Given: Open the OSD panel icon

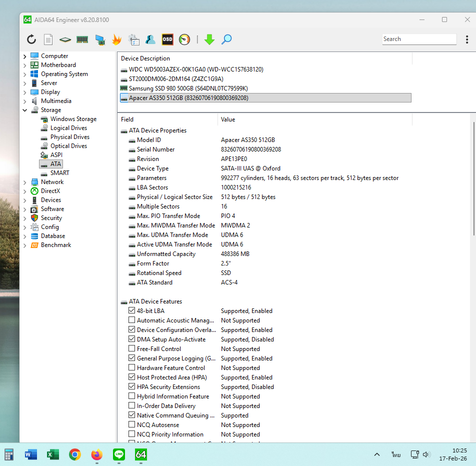Looking at the screenshot, I should (167, 39).
